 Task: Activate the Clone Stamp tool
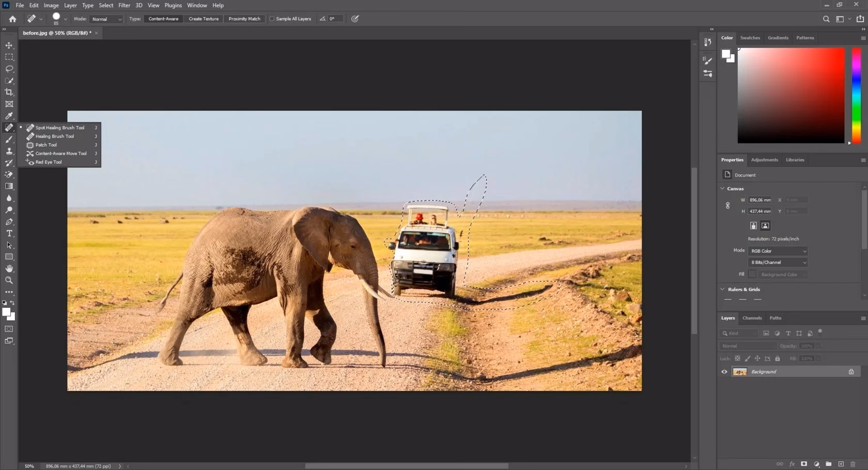(9, 151)
